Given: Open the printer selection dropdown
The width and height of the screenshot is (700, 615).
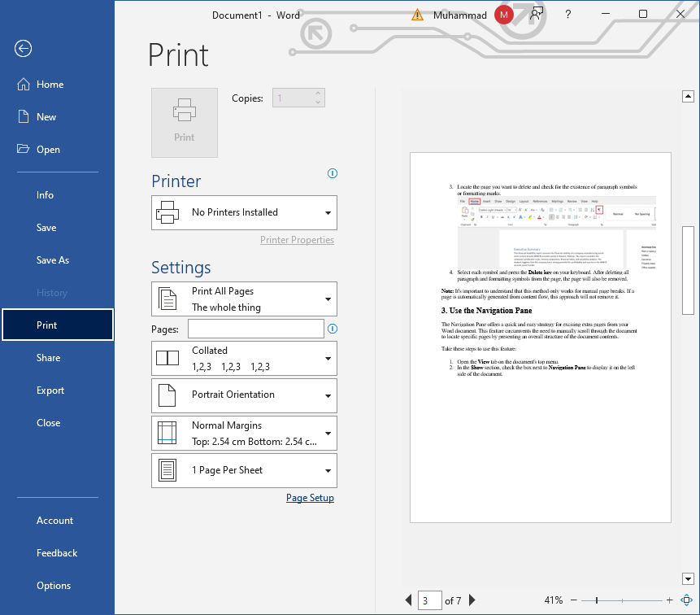Looking at the screenshot, I should click(244, 212).
